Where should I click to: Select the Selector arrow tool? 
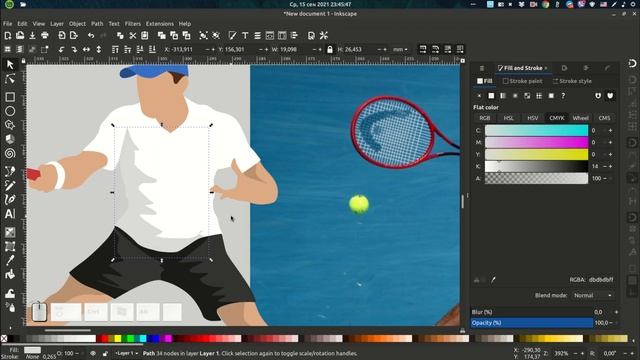[10, 65]
